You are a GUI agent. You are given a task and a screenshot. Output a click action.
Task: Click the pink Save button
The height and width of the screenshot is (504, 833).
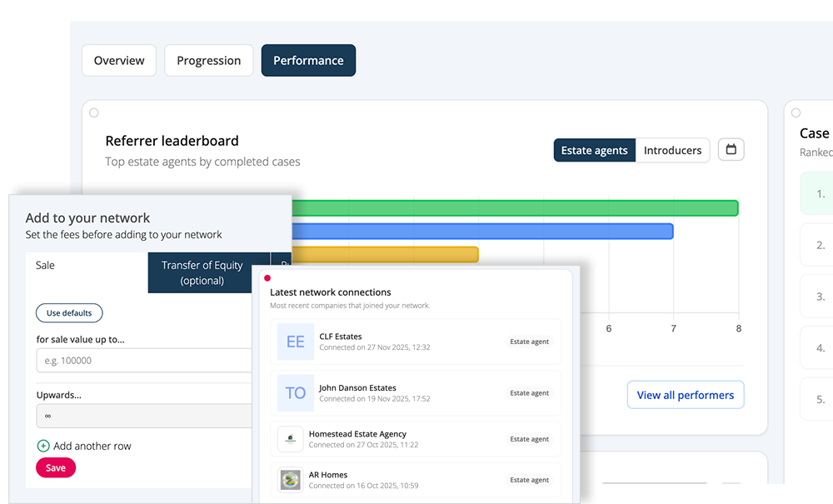click(56, 468)
